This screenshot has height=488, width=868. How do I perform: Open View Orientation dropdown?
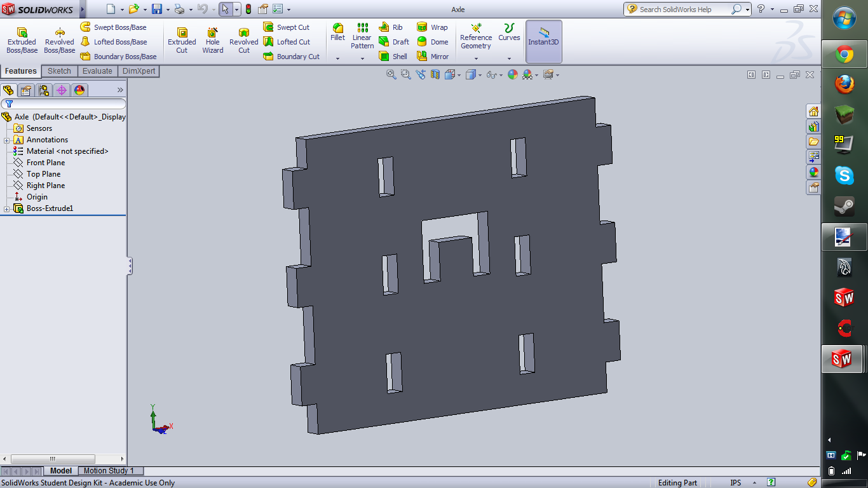coord(459,75)
